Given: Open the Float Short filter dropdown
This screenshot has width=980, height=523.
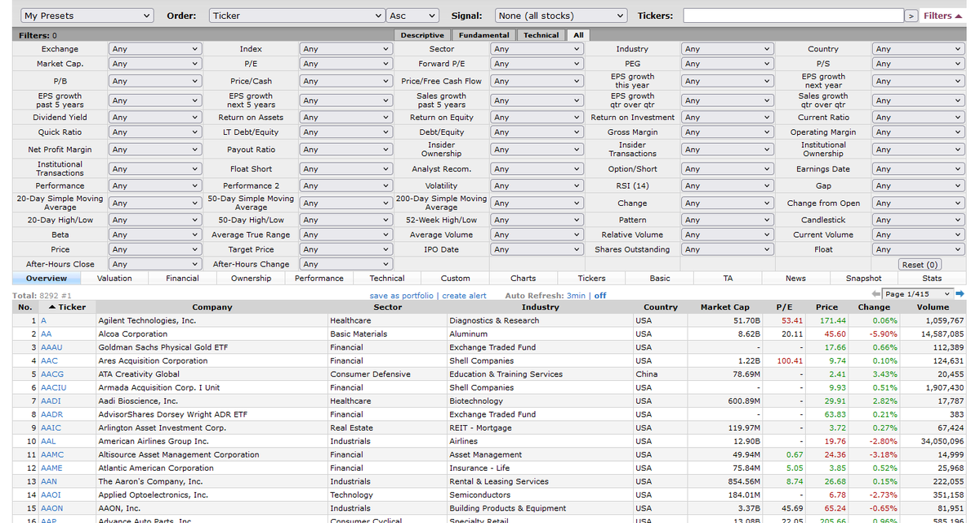Looking at the screenshot, I should coord(345,170).
